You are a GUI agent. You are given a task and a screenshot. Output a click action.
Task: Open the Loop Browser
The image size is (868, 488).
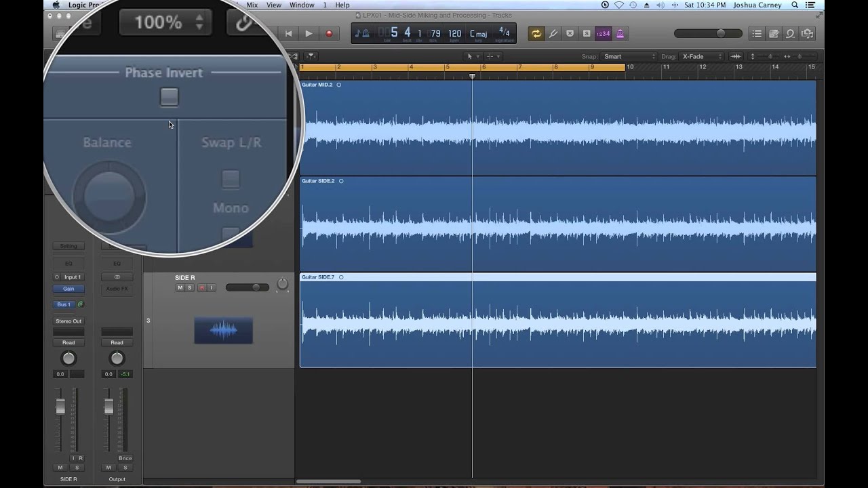coord(790,33)
